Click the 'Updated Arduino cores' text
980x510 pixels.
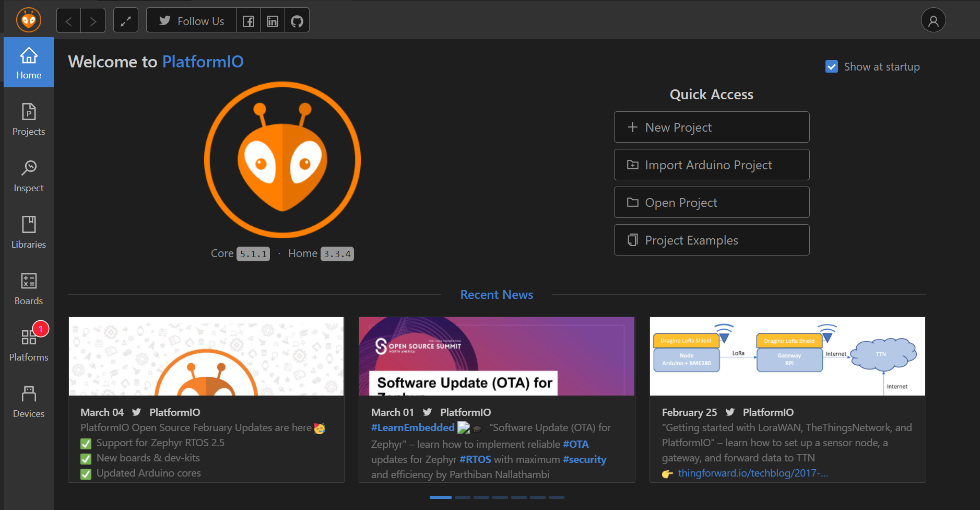pos(149,473)
